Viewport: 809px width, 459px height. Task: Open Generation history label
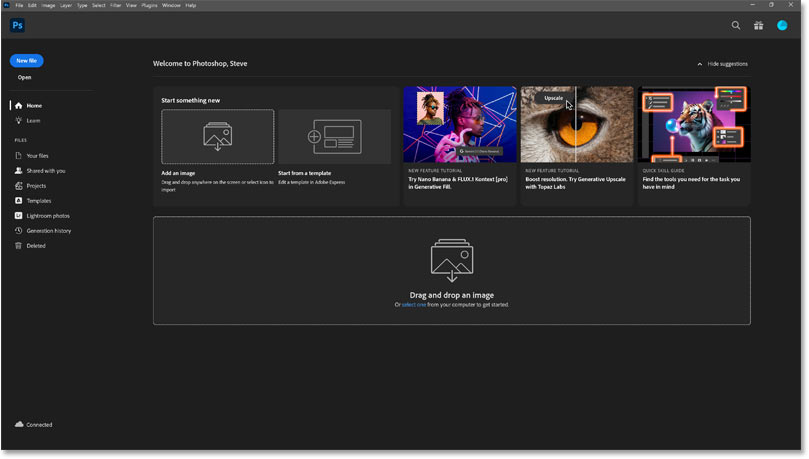[x=49, y=231]
